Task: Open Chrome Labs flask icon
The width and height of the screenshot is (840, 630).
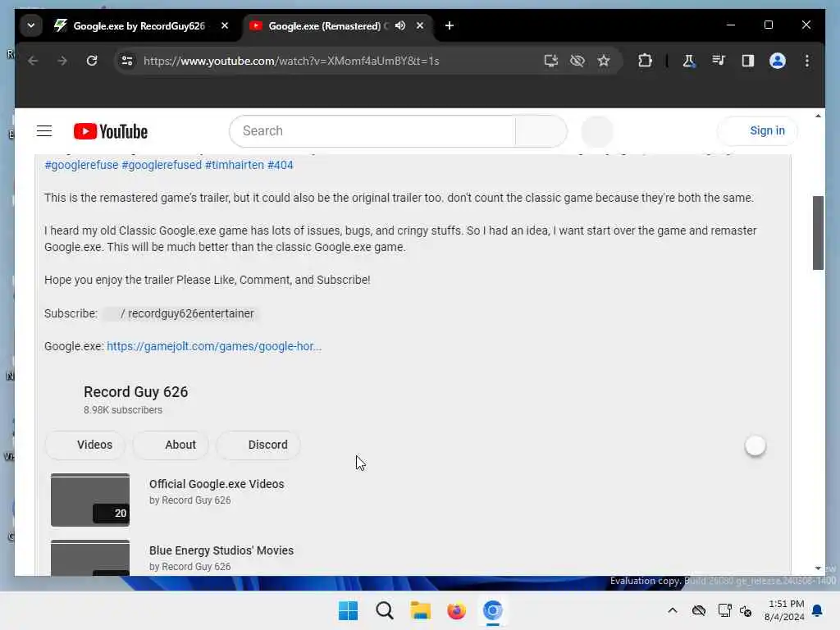Action: [688, 61]
